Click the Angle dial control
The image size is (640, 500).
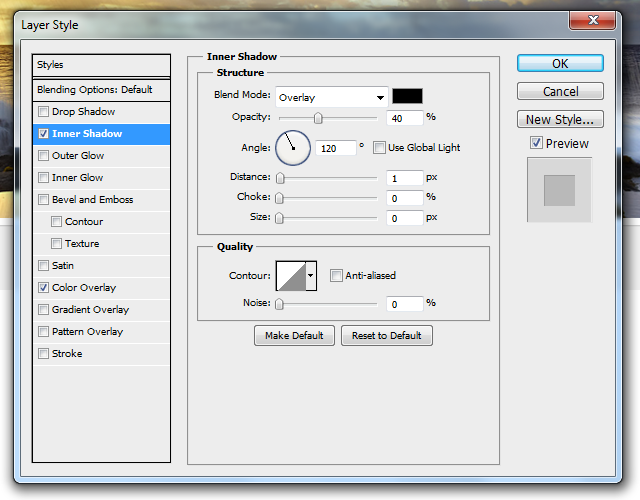293,148
